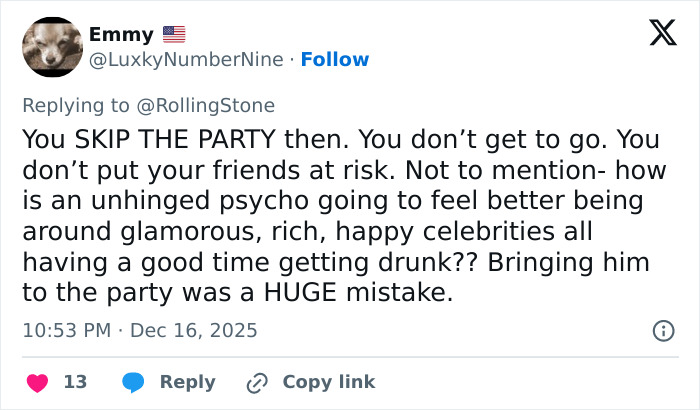The image size is (700, 410).
Task: Like the tweet with the heart icon
Action: (37, 382)
